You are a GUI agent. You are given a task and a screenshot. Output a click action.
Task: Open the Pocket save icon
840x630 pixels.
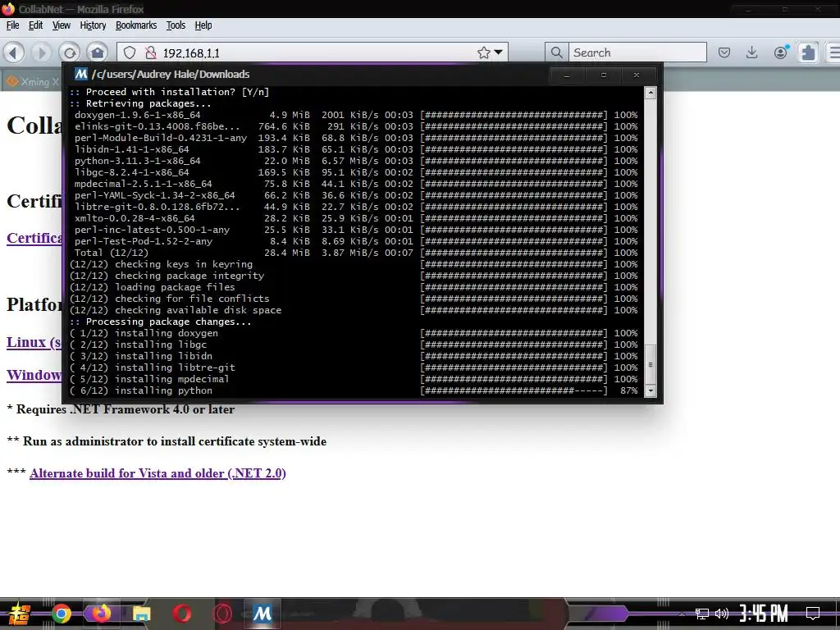click(x=724, y=52)
